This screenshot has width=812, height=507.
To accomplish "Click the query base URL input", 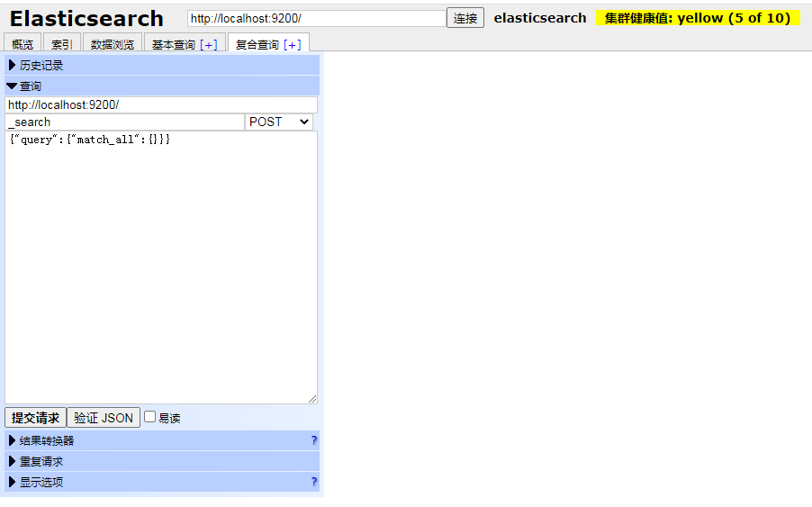I will click(161, 105).
